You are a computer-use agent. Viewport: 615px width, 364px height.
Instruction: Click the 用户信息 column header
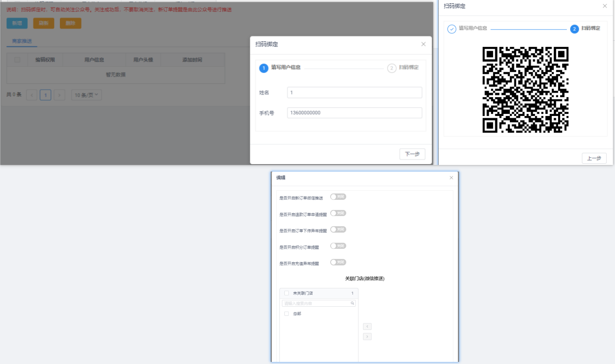[94, 60]
